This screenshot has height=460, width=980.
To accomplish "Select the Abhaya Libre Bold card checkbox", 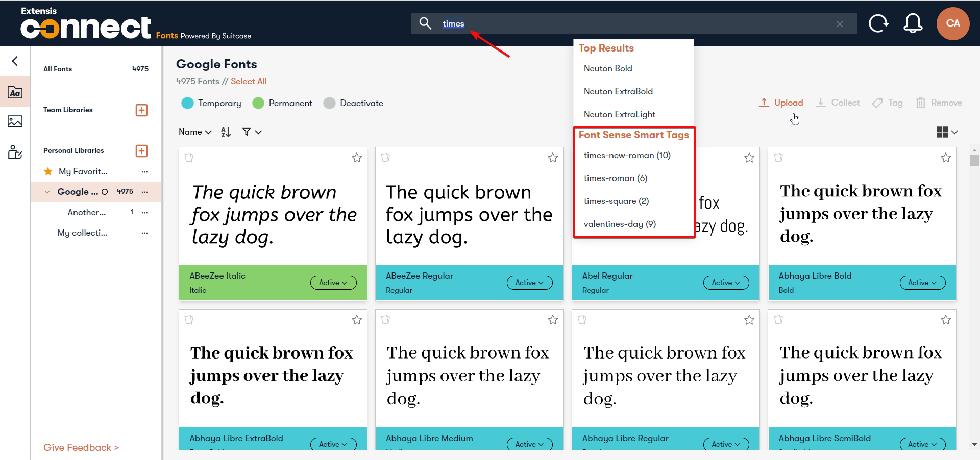I will (778, 158).
